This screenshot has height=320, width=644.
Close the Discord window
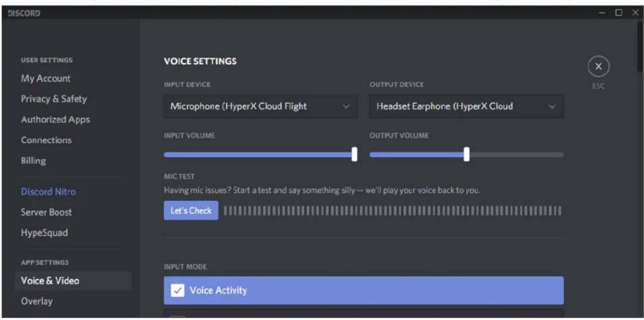coord(635,12)
